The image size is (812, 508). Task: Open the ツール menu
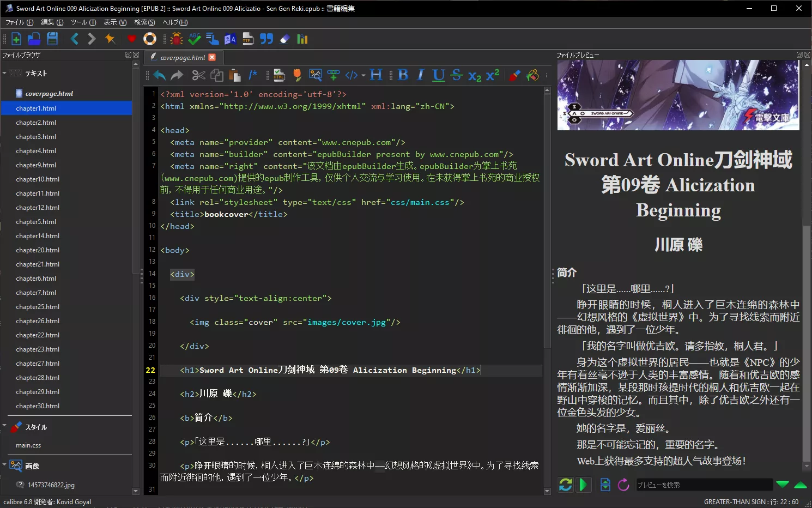coord(83,22)
